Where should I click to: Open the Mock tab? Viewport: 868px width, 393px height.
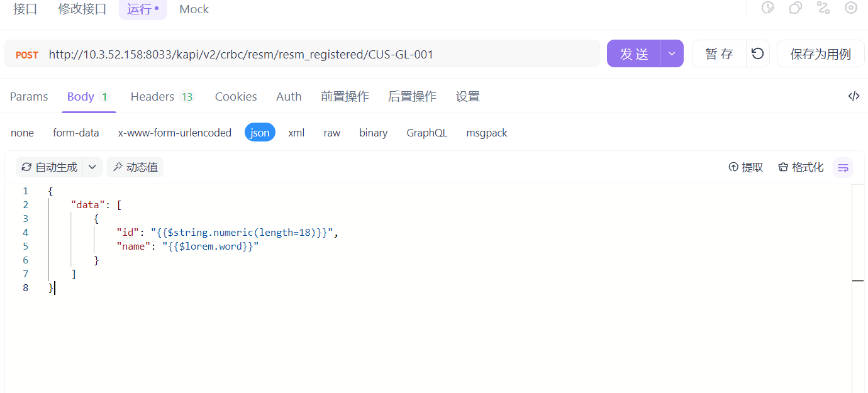(x=194, y=9)
